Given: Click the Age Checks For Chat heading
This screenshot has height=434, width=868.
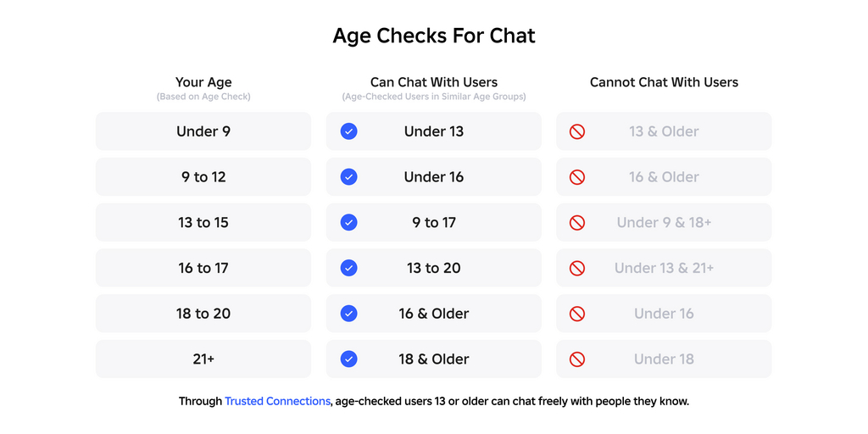Looking at the screenshot, I should click(x=434, y=36).
